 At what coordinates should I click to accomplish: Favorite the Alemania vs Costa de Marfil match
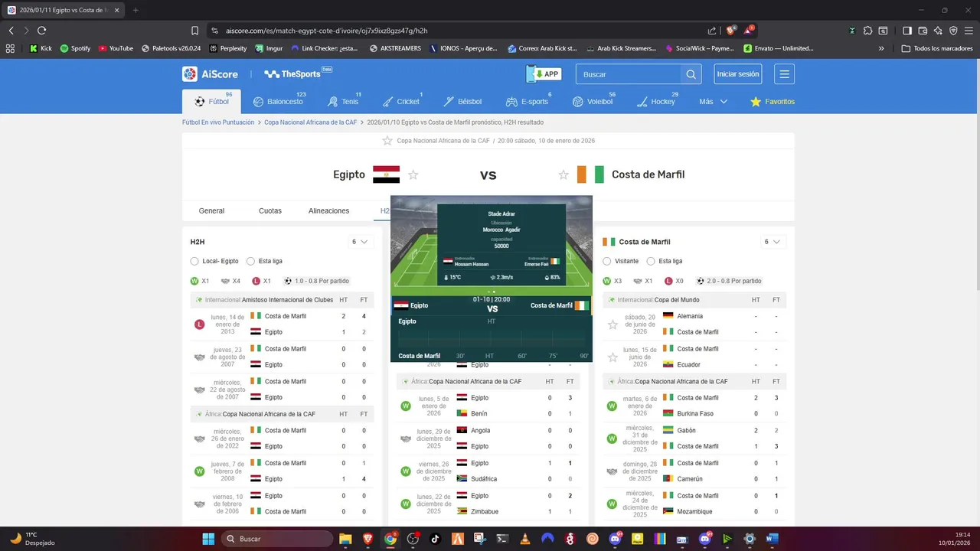pos(612,324)
